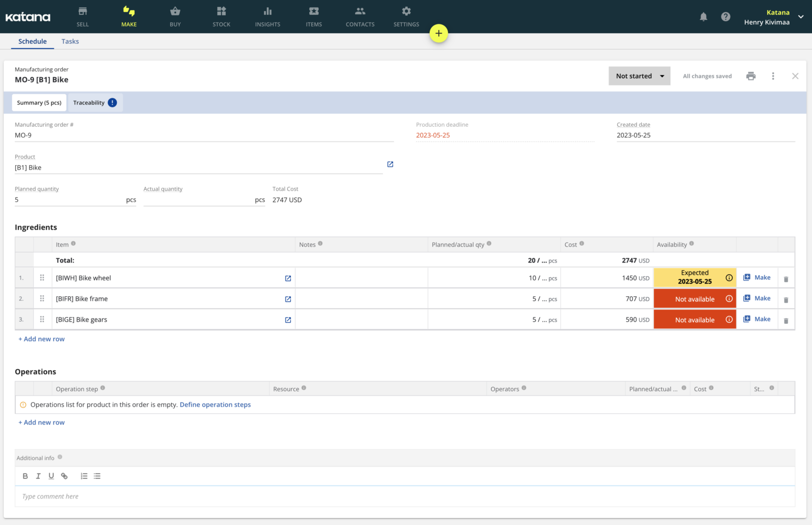Open the Bike wheel item details icon
The width and height of the screenshot is (812, 525).
click(288, 278)
